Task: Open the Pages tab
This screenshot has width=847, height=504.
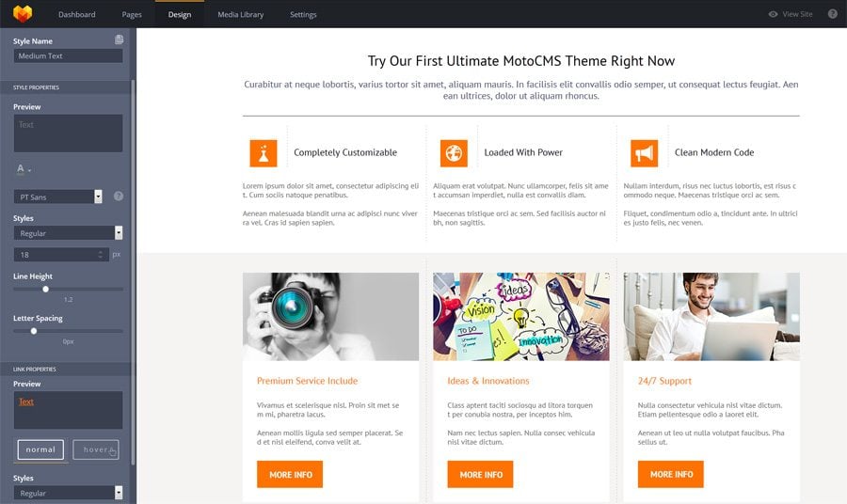Action: pyautogui.click(x=132, y=14)
